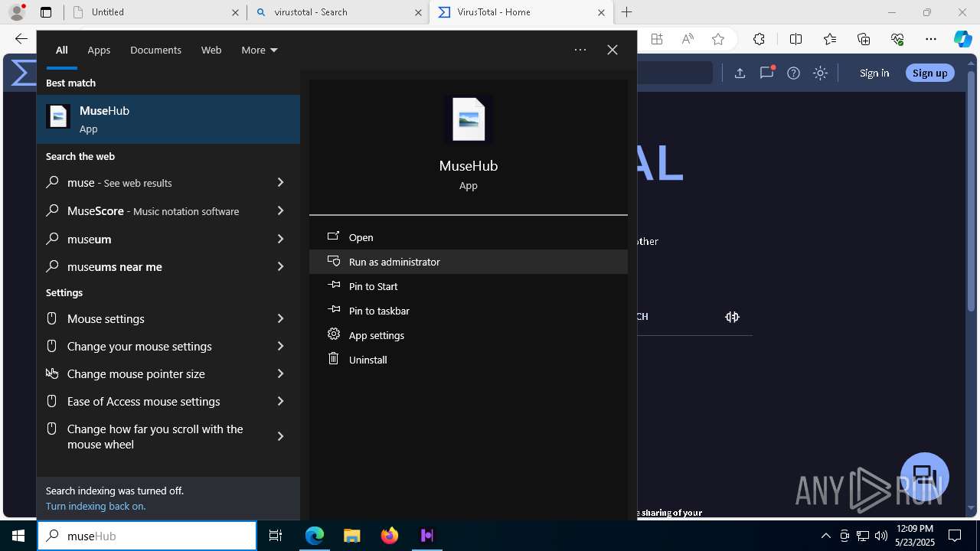Expand the Mouse settings arrow
980x551 pixels.
(280, 318)
